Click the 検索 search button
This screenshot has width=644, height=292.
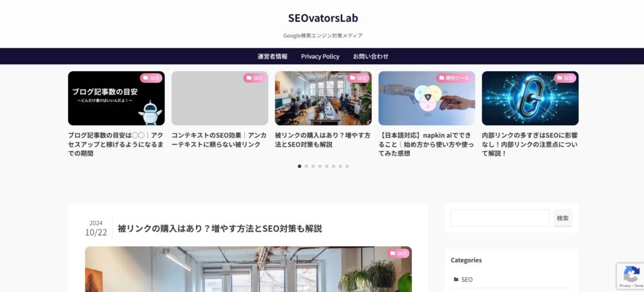pyautogui.click(x=563, y=218)
